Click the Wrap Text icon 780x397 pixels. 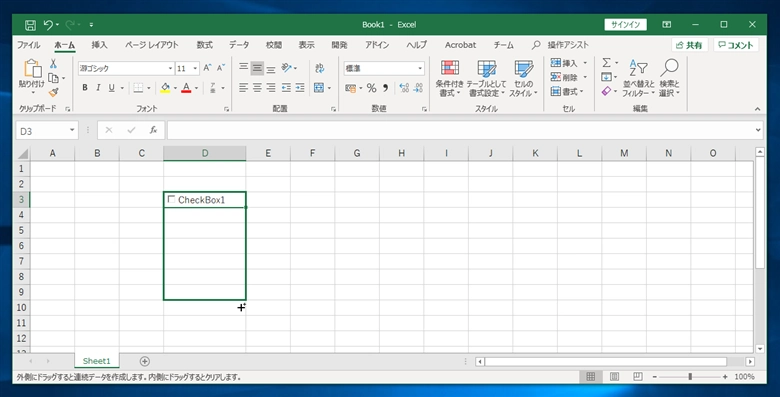click(319, 68)
